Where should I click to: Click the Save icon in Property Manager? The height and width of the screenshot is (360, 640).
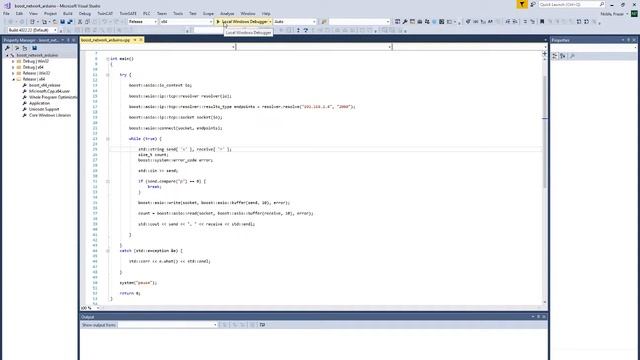tap(35, 48)
